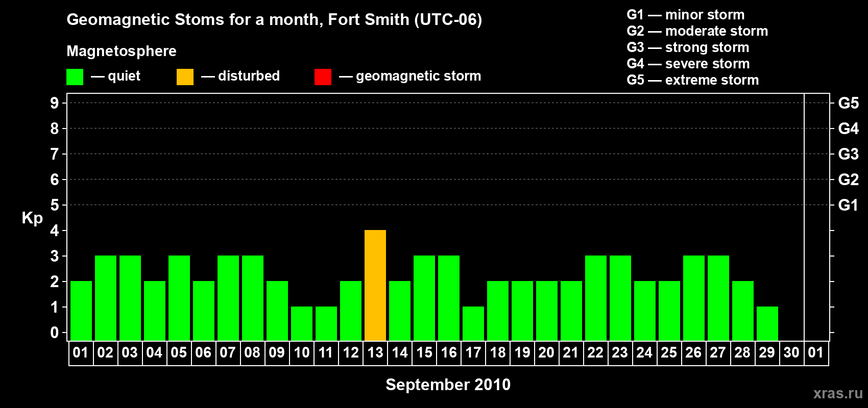Image resolution: width=868 pixels, height=408 pixels.
Task: Click the G3 label on the right axis
Action: coord(848,154)
